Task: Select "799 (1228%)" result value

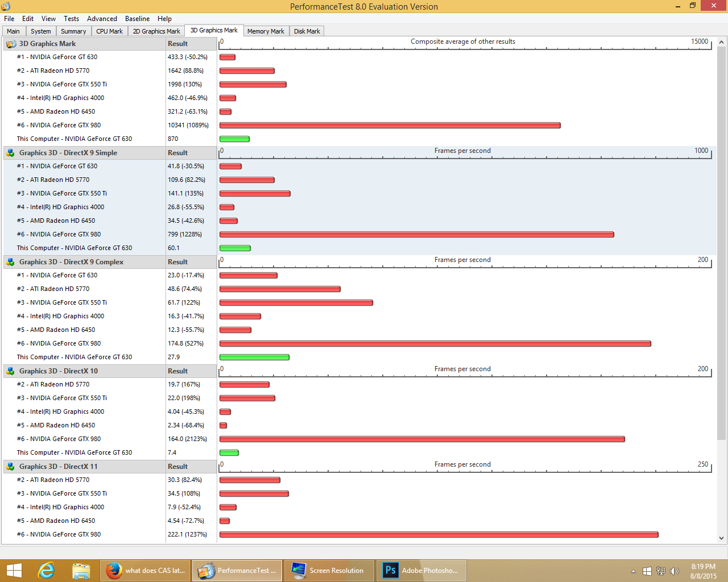Action: (185, 235)
